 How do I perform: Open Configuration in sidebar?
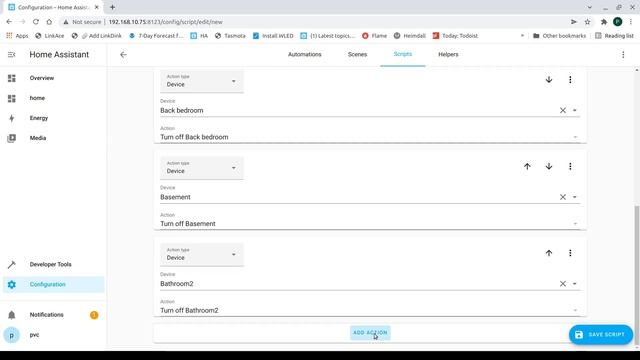(53, 284)
